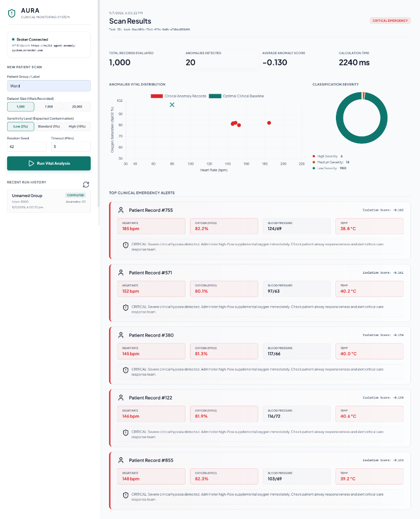Click the green Broker Connected status dot
The image size is (420, 519).
click(13, 40)
